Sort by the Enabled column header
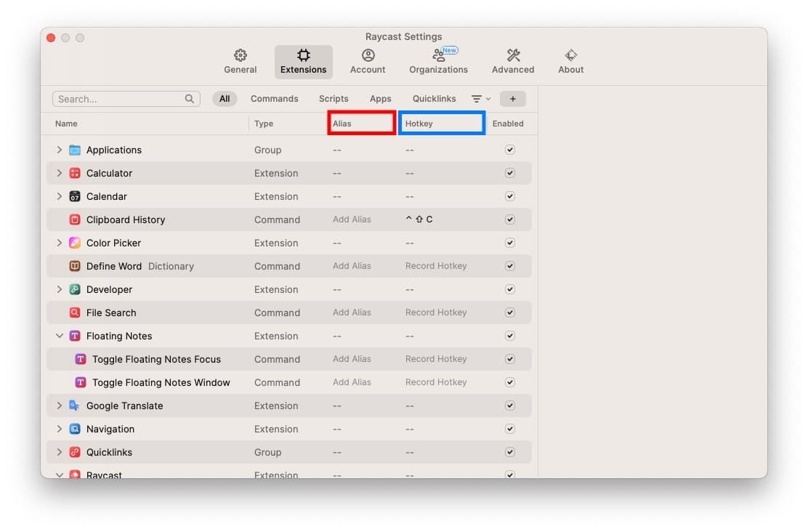Viewport: 808px width, 532px height. tap(508, 124)
